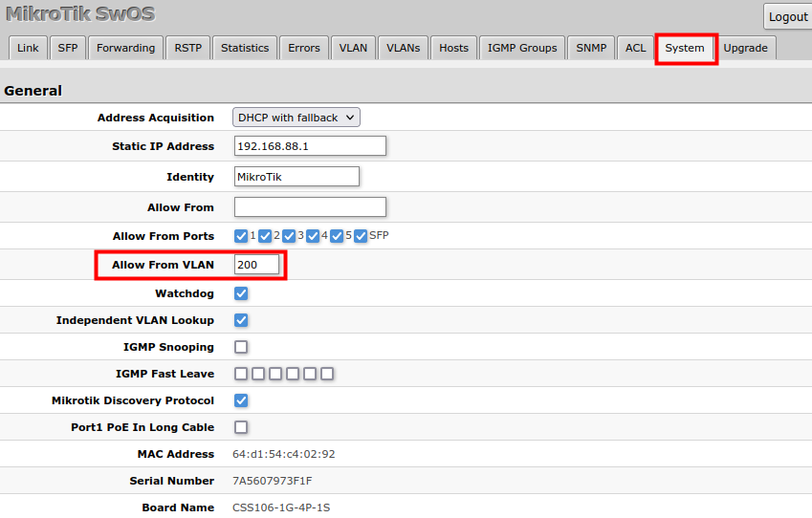This screenshot has width=812, height=518.
Task: Enable Port1 PoE In Long Cable
Action: pos(241,427)
